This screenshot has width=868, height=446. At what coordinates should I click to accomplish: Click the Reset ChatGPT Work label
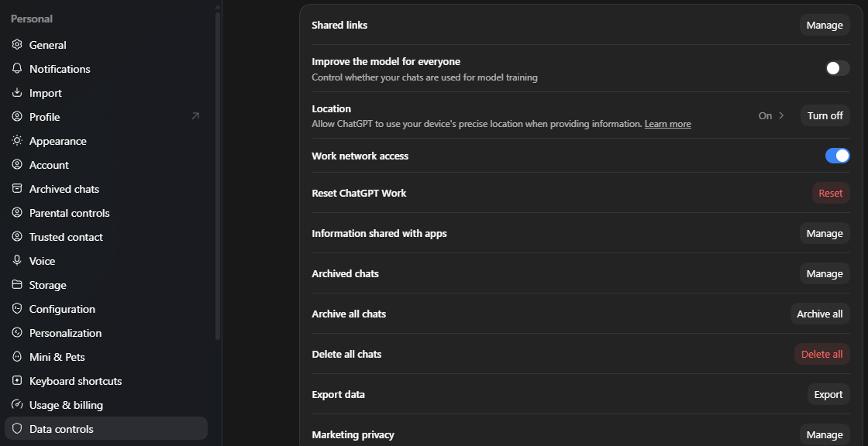pyautogui.click(x=359, y=193)
